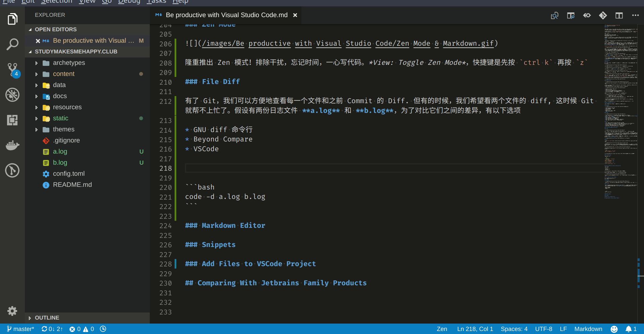
Task: Change indentation via Spaces: 4
Action: (514, 329)
